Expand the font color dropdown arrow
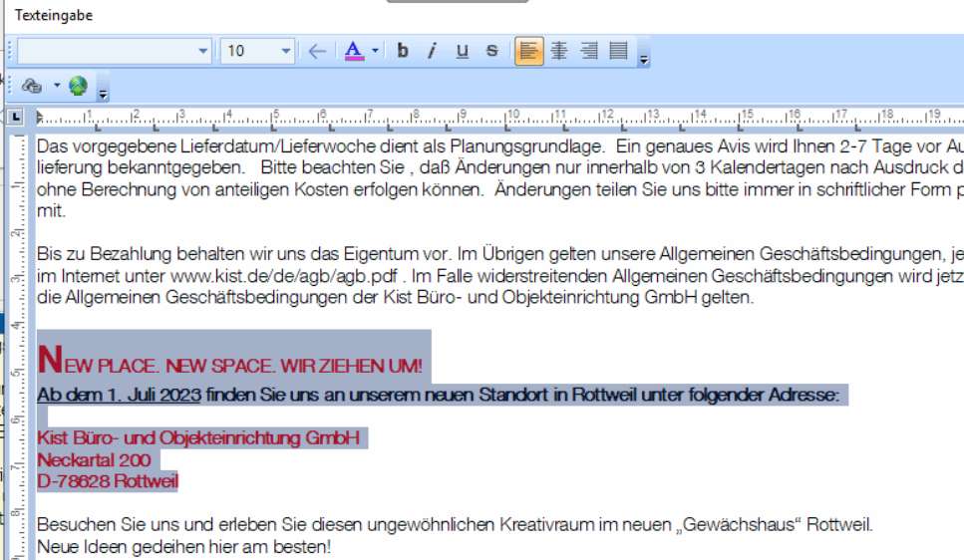 coord(375,51)
